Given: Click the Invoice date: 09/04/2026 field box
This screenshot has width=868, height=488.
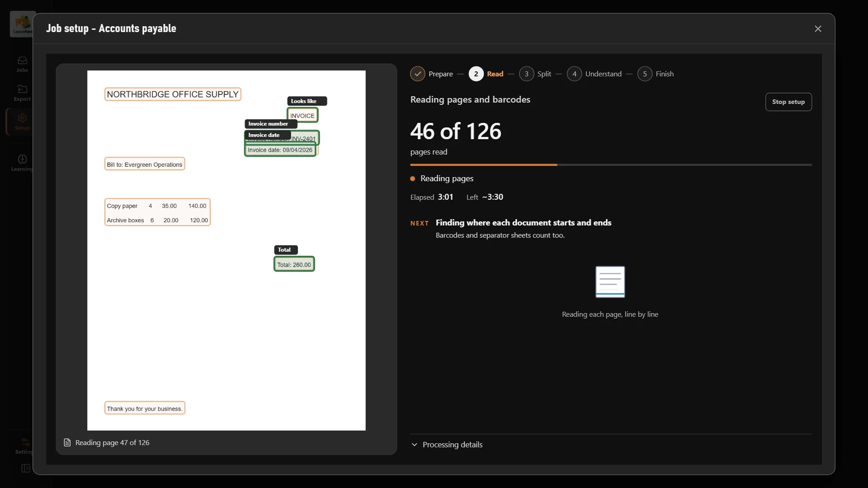Looking at the screenshot, I should coord(280,150).
